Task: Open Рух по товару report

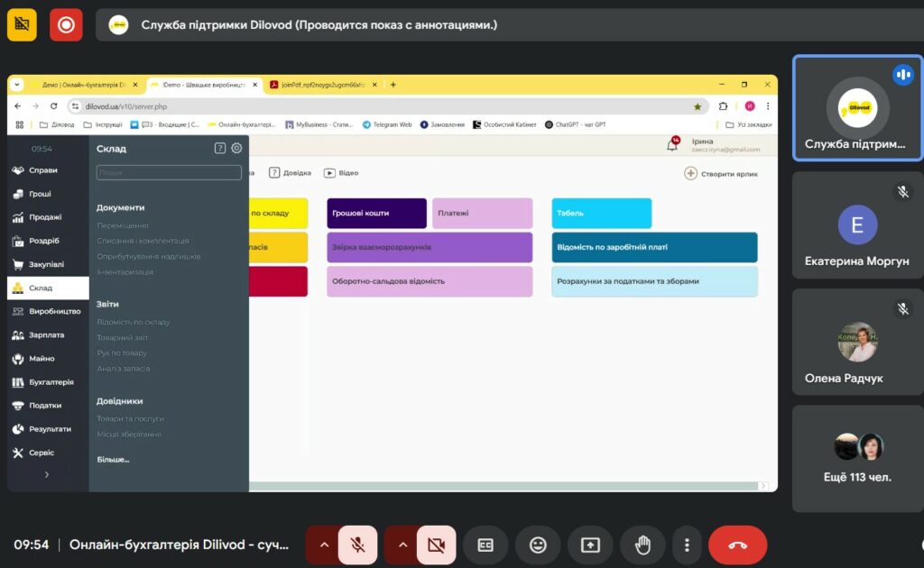Action: tap(122, 353)
